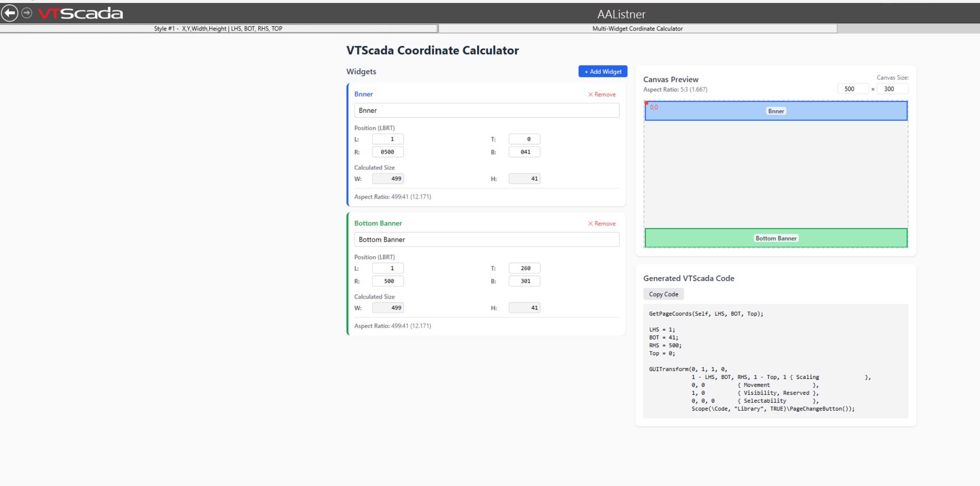Click the VTScada logo

(x=81, y=13)
